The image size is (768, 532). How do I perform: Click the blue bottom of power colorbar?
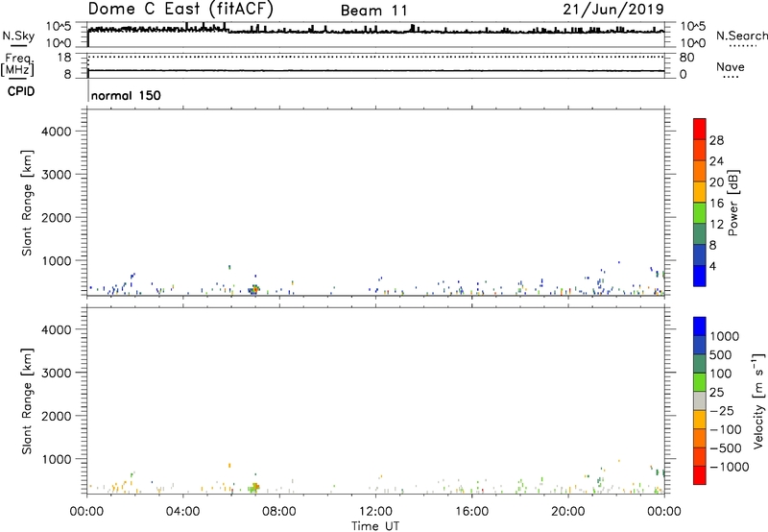coord(700,276)
